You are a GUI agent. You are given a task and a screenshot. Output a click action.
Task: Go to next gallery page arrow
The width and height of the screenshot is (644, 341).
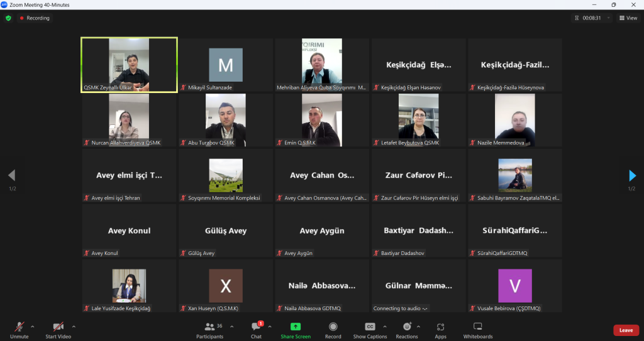(632, 176)
